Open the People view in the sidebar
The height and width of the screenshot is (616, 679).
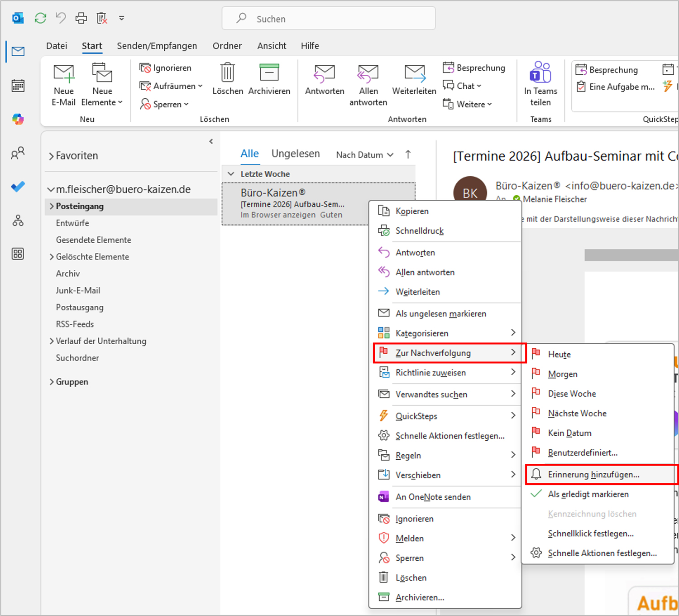[x=17, y=153]
